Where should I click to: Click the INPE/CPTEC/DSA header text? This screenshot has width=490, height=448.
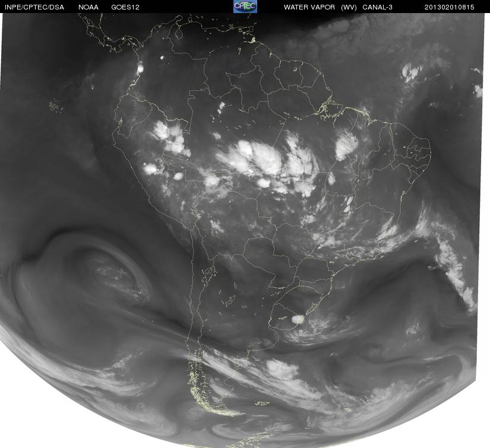coord(34,7)
